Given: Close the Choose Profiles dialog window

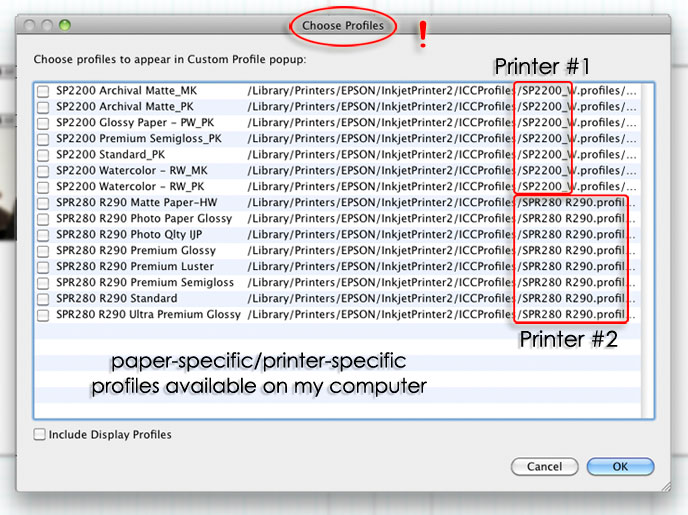Looking at the screenshot, I should pyautogui.click(x=30, y=25).
